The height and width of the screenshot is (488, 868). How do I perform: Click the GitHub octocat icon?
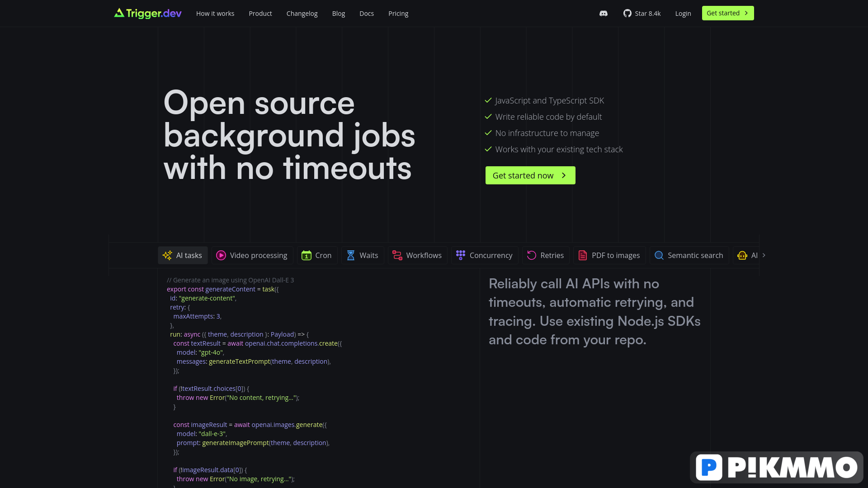point(627,13)
